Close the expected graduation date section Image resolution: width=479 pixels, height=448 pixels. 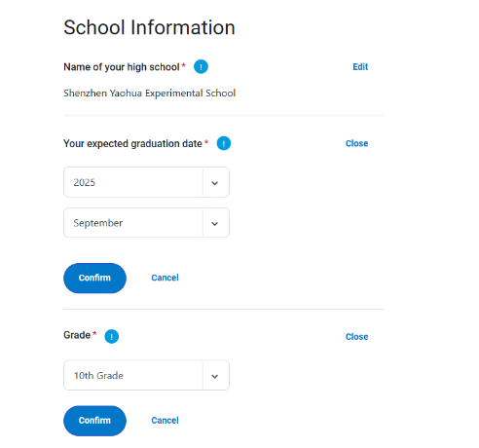pyautogui.click(x=356, y=143)
